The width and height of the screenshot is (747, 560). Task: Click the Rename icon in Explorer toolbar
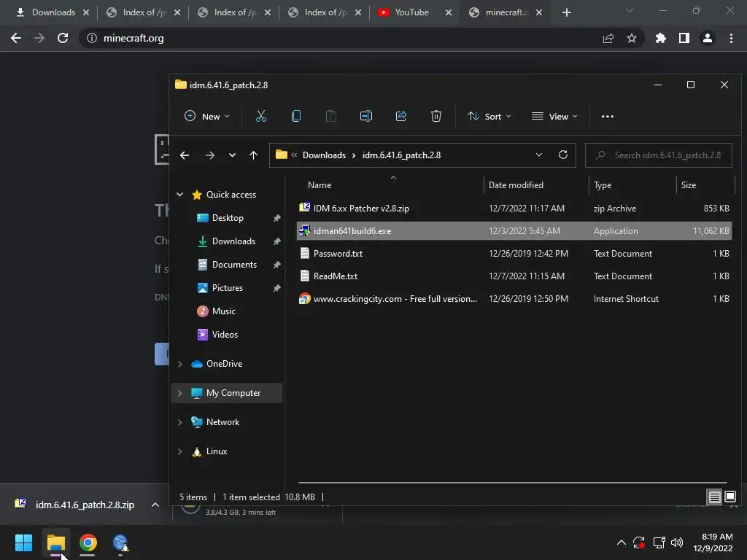coord(366,116)
